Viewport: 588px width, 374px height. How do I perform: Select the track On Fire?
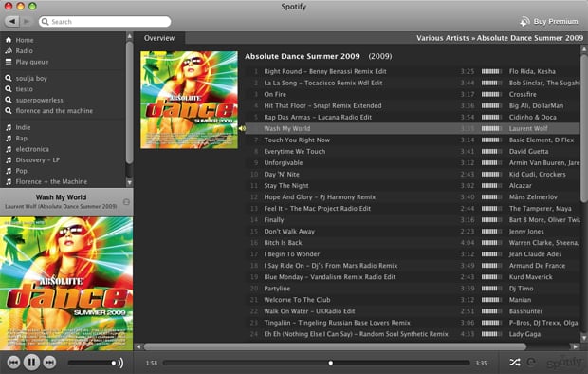pyautogui.click(x=275, y=94)
